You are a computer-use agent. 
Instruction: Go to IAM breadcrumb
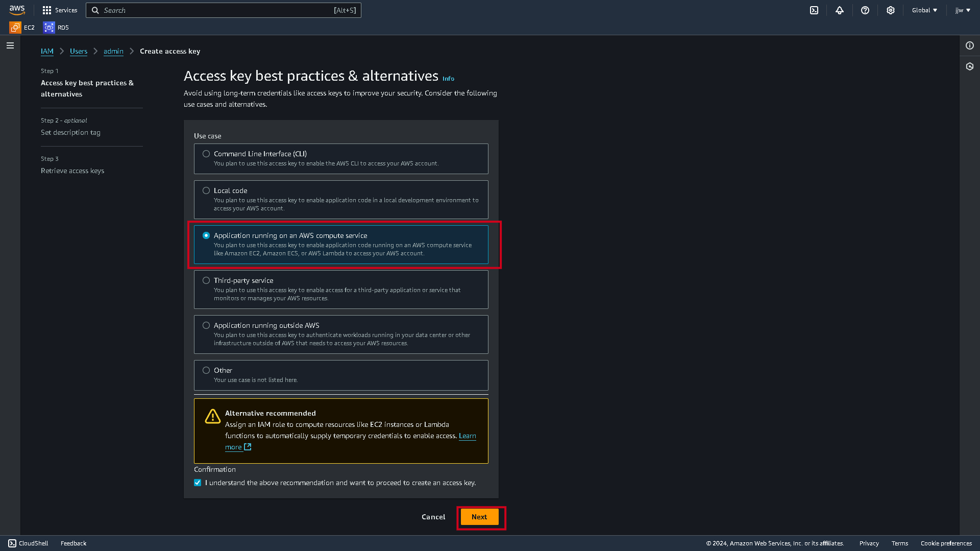tap(47, 51)
